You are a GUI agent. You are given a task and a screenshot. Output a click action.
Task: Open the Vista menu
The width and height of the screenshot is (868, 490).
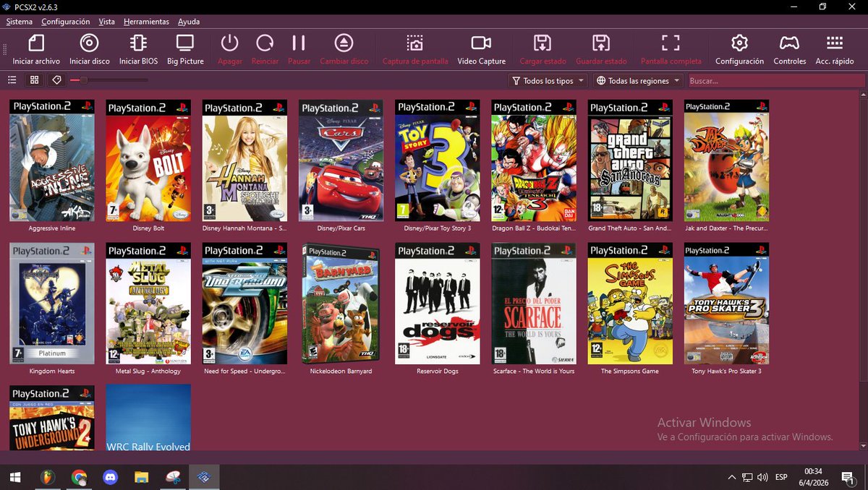pos(107,22)
